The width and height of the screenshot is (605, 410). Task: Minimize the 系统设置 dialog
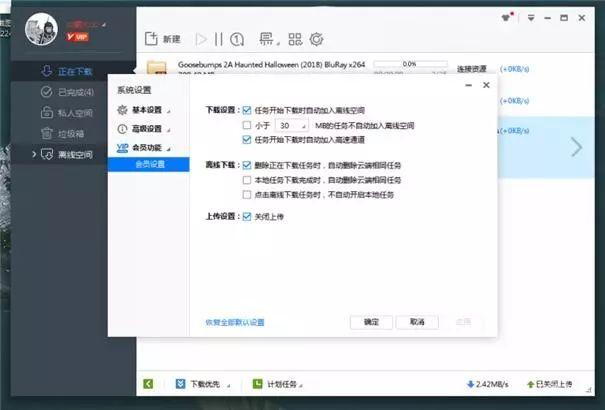tap(468, 85)
